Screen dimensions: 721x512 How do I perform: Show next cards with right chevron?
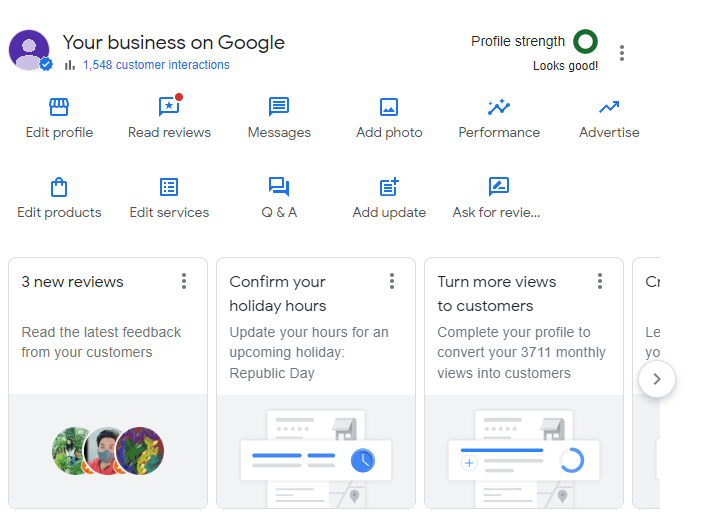tap(657, 379)
